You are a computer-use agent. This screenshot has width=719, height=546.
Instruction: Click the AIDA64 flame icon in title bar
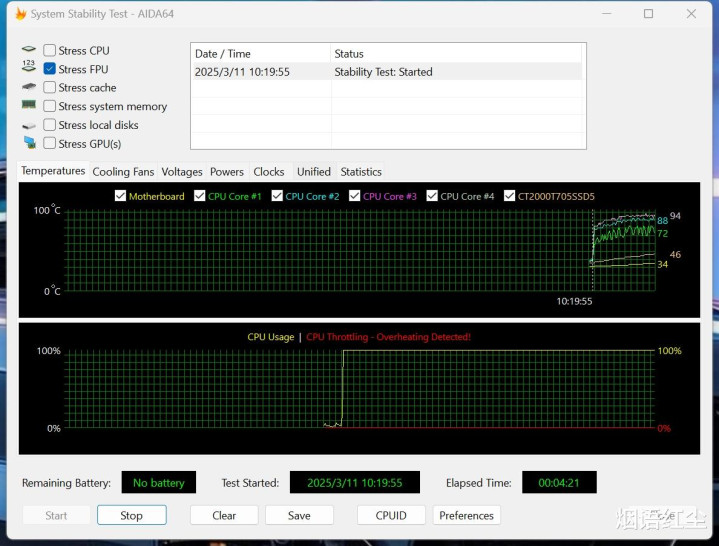pyautogui.click(x=21, y=14)
